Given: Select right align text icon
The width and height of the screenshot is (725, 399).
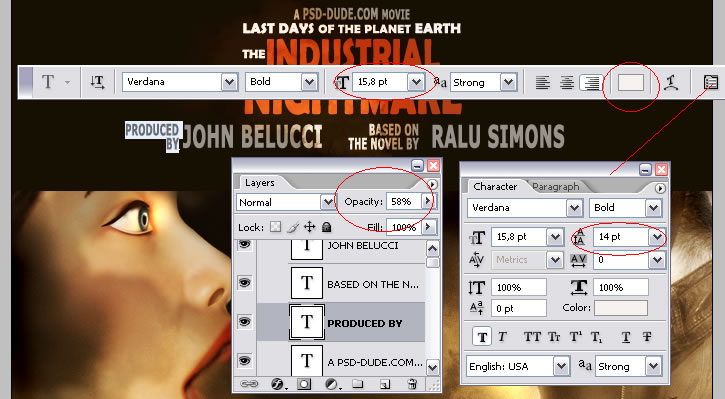Looking at the screenshot, I should [591, 82].
